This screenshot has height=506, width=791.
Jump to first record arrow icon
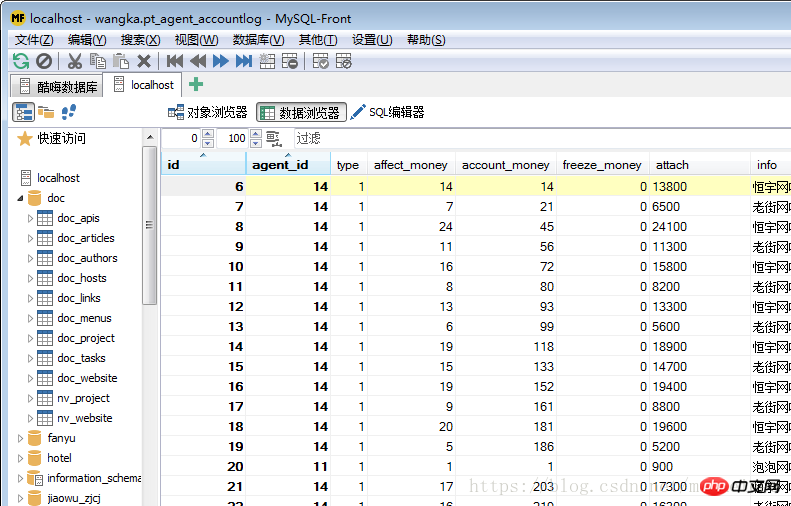(x=174, y=61)
